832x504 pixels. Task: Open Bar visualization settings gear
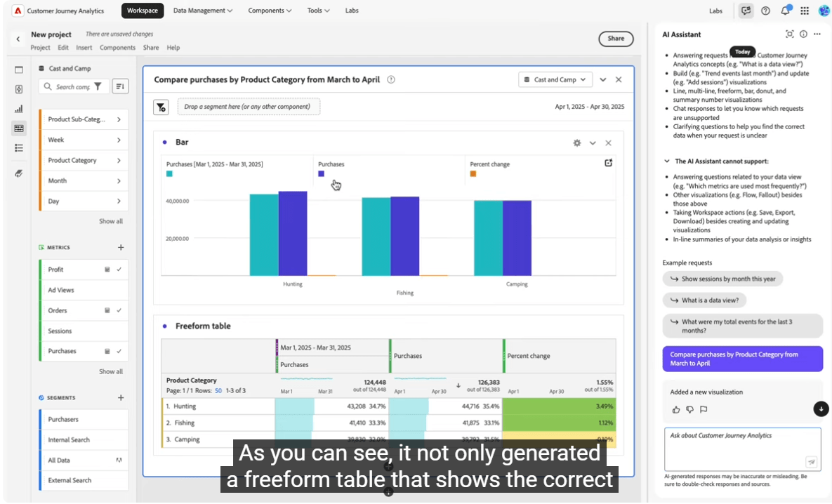point(576,142)
